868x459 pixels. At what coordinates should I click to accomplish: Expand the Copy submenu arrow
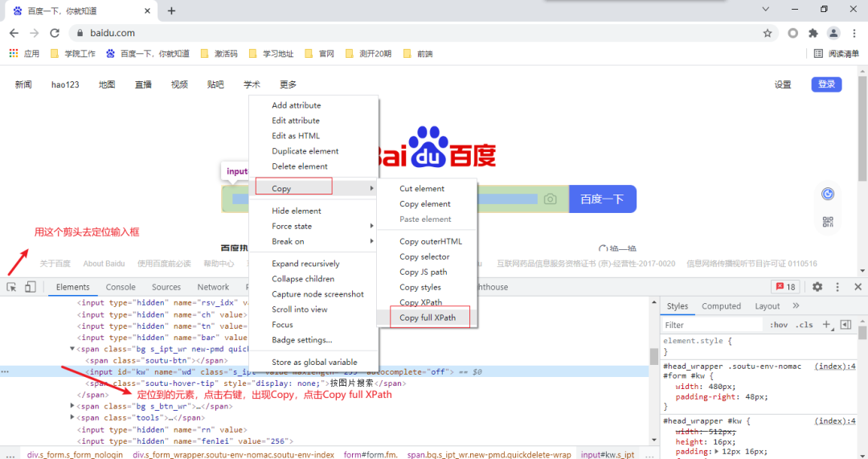tap(371, 188)
